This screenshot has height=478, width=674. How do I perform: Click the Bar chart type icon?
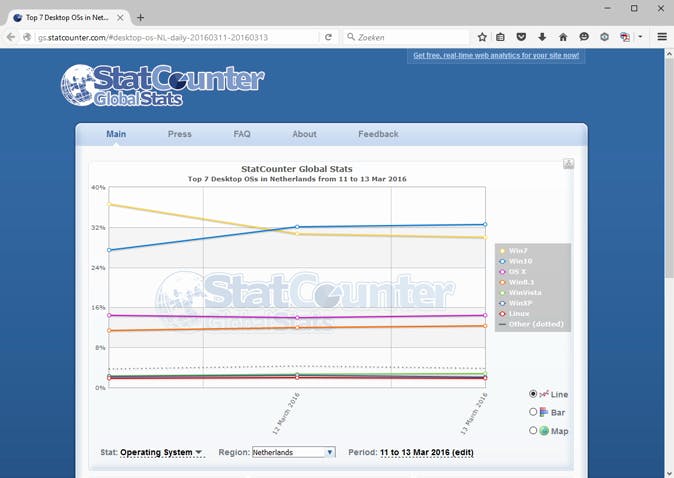[x=544, y=412]
